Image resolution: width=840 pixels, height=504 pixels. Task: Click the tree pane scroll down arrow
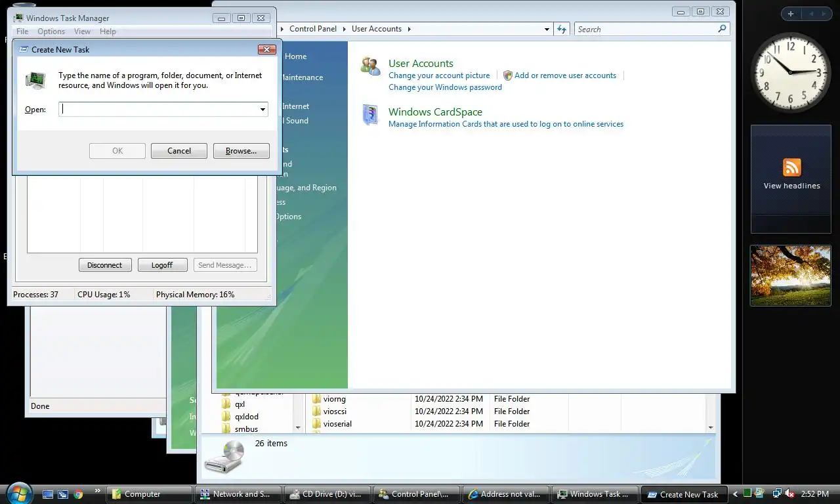click(298, 427)
